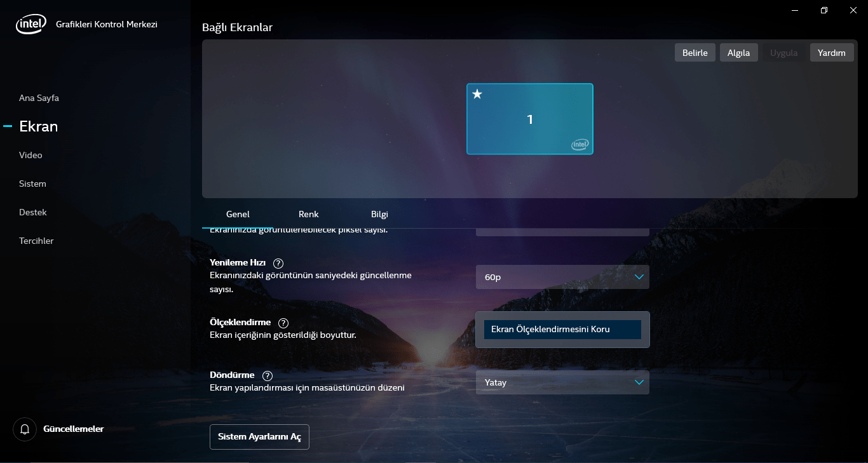Switch to the Renk tab
This screenshot has height=463, width=868.
(309, 214)
